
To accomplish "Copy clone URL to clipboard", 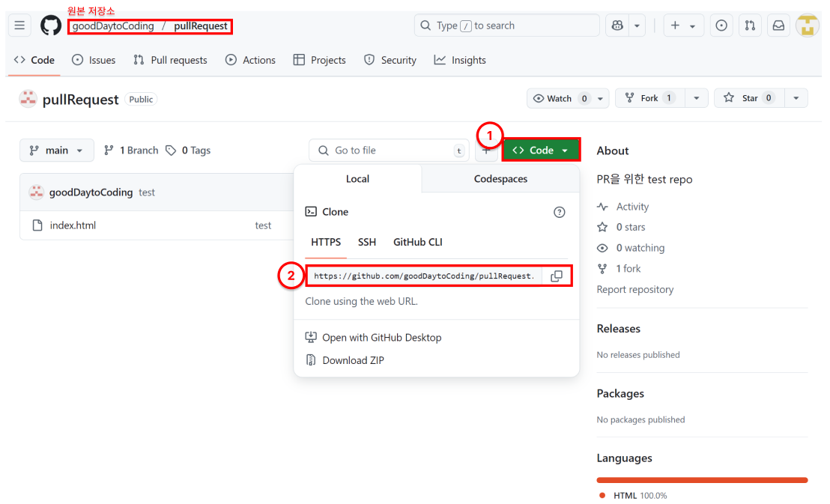I will coord(557,276).
